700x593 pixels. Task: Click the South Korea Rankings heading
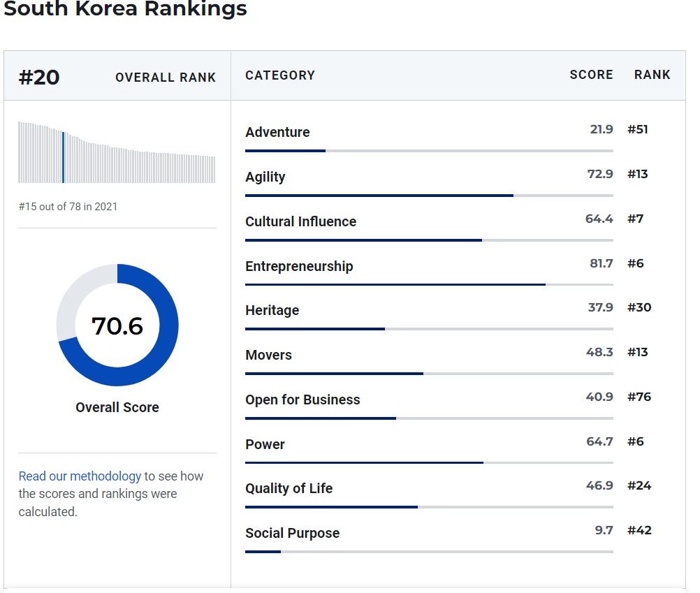126,9
